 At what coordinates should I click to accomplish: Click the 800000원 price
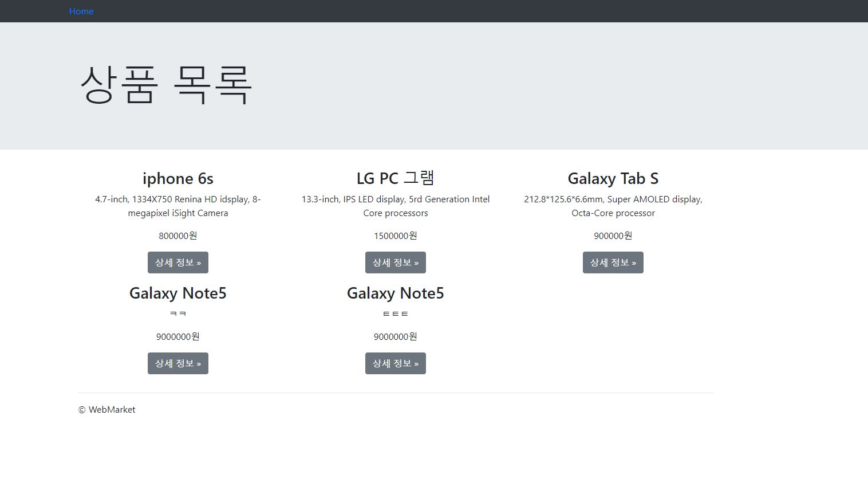(x=178, y=236)
